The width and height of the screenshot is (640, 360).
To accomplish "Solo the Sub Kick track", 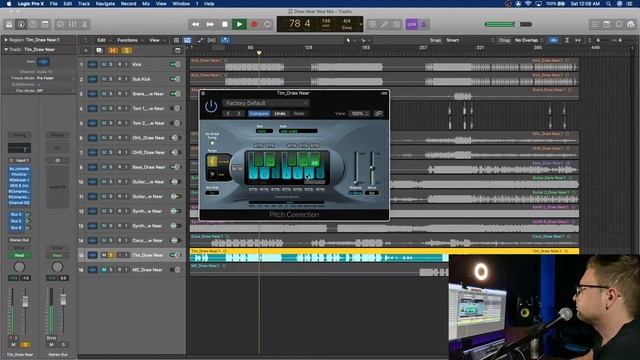I will [x=111, y=79].
